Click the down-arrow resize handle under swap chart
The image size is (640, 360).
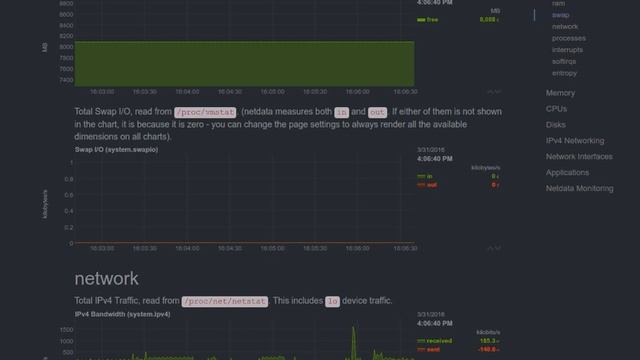click(497, 92)
